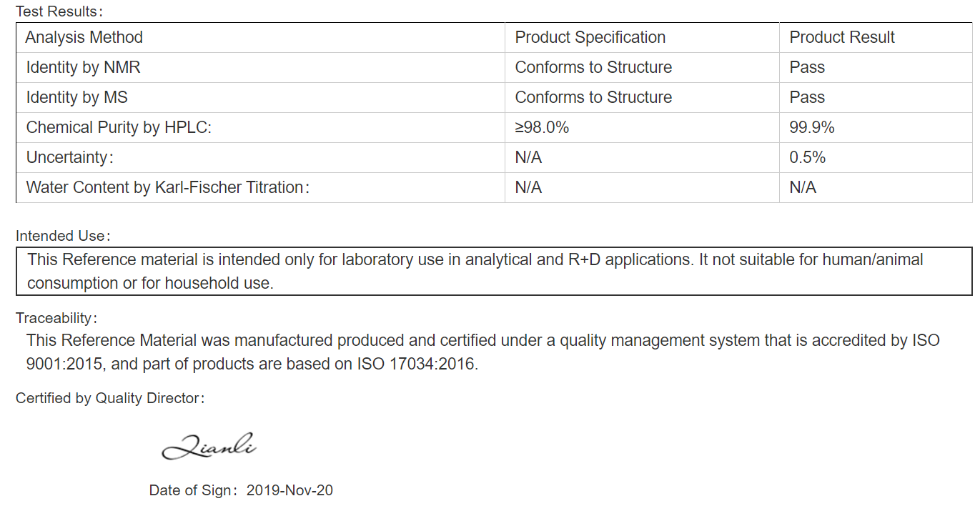This screenshot has width=980, height=506.
Task: Click inside the Intended Use text box
Action: 494,271
